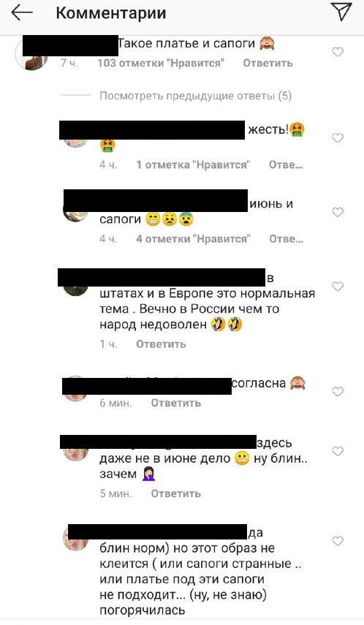Tap heart beside 'здесь даже не в июне' comment

338,451
